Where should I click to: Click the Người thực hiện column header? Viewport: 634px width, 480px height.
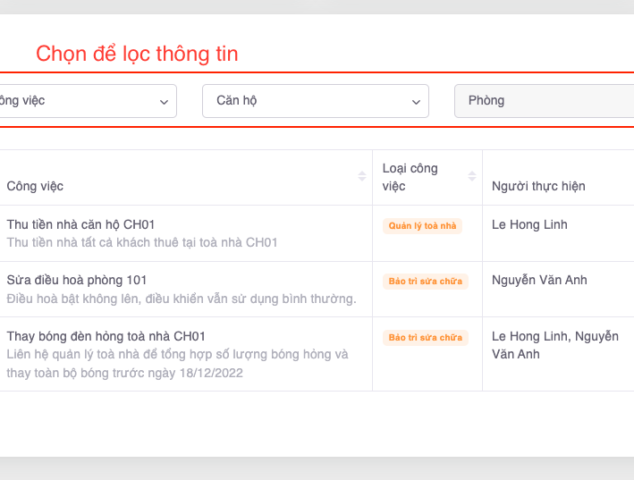pos(538,186)
